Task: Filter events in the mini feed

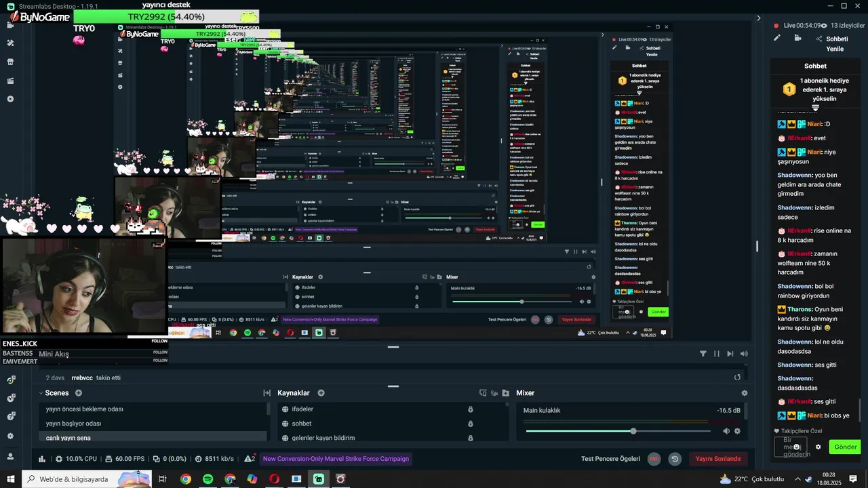Action: coord(703,354)
